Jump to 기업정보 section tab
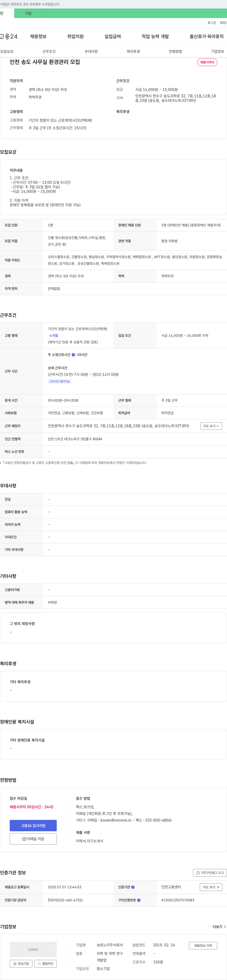The width and height of the screenshot is (227, 980). 218,51
